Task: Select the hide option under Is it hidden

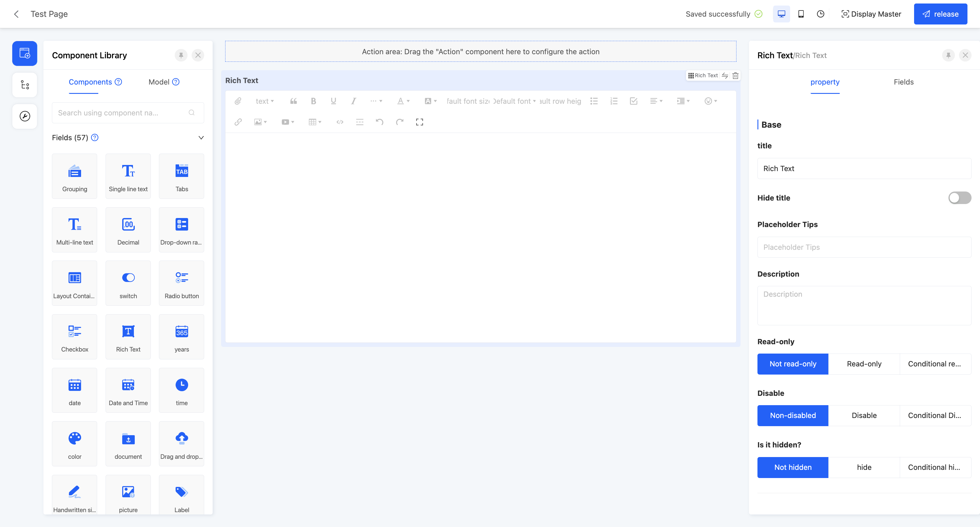Action: (864, 467)
